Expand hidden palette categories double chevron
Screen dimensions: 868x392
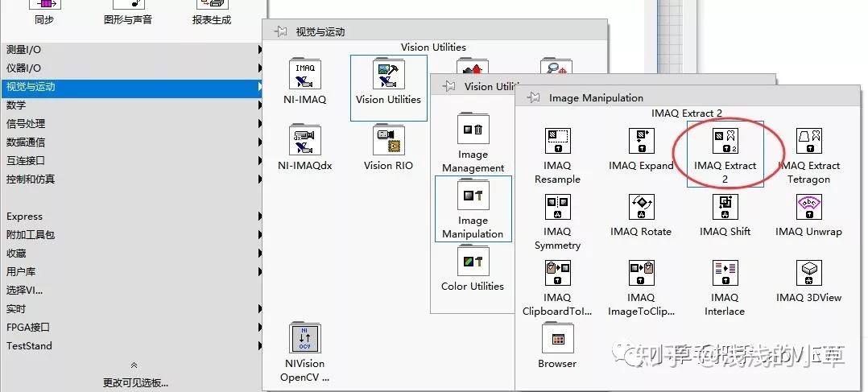[x=134, y=365]
